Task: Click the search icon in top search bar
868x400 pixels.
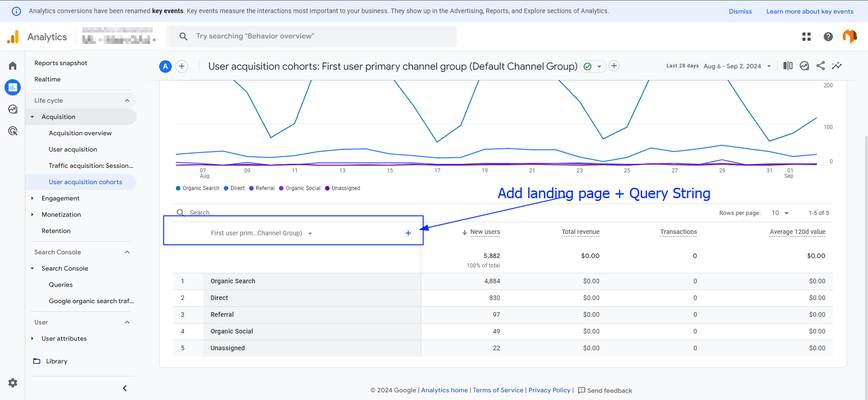Action: coord(183,36)
